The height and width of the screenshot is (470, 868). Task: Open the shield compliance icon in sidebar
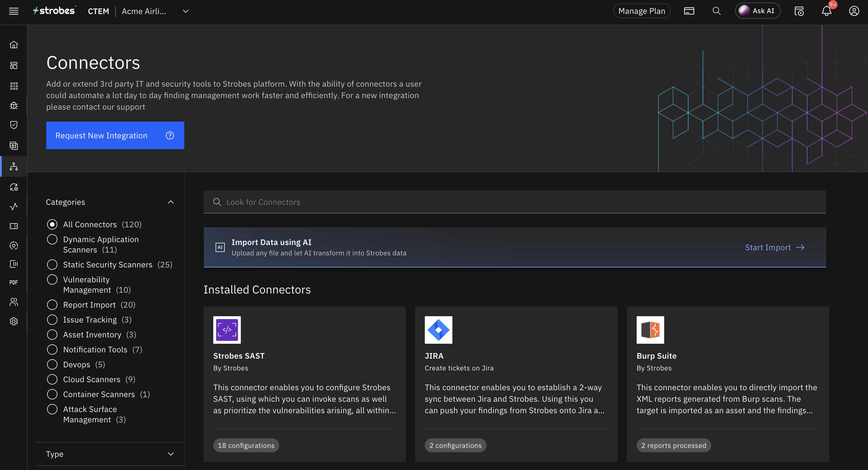click(13, 125)
